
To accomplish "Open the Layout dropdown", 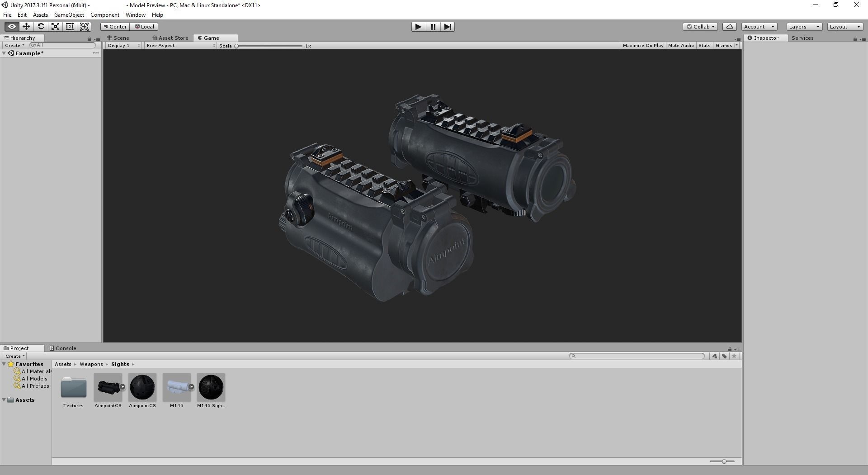I will (x=845, y=27).
